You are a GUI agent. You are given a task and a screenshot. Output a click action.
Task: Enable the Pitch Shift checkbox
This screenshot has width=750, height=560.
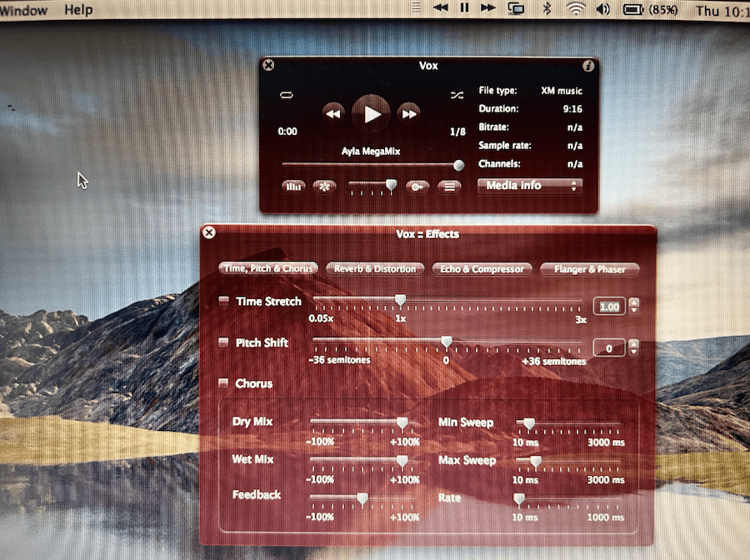223,342
